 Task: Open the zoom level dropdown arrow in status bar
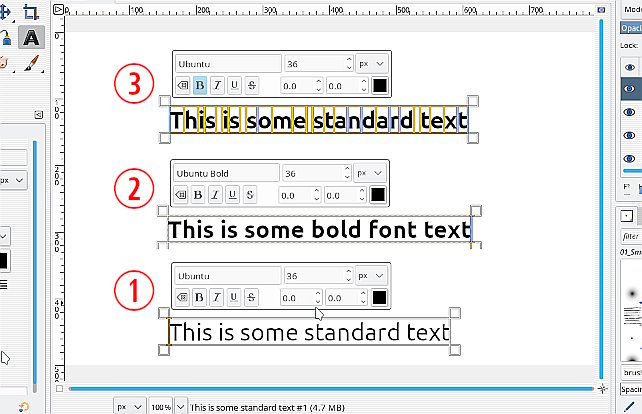click(181, 407)
